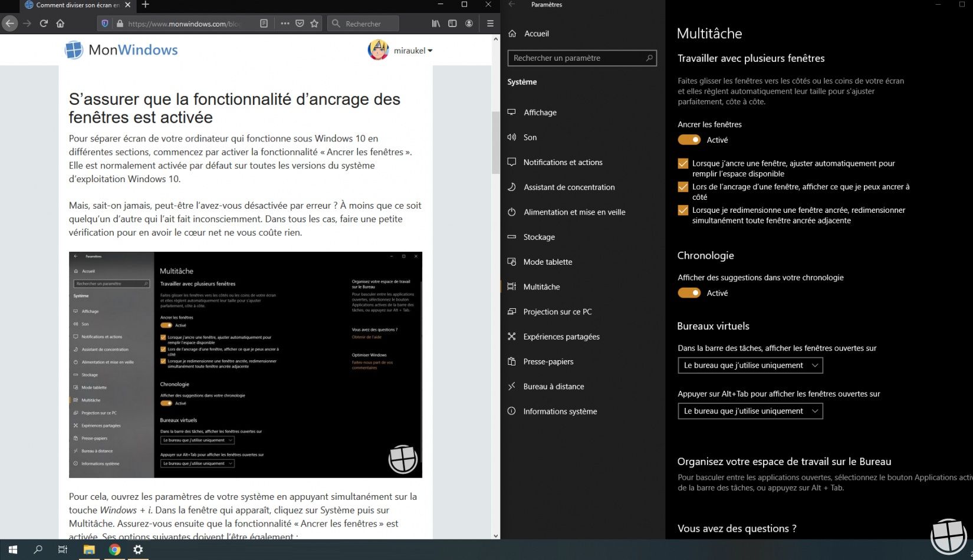This screenshot has width=973, height=560.
Task: Click the Firefox page scrollbar thumb
Action: [x=495, y=142]
